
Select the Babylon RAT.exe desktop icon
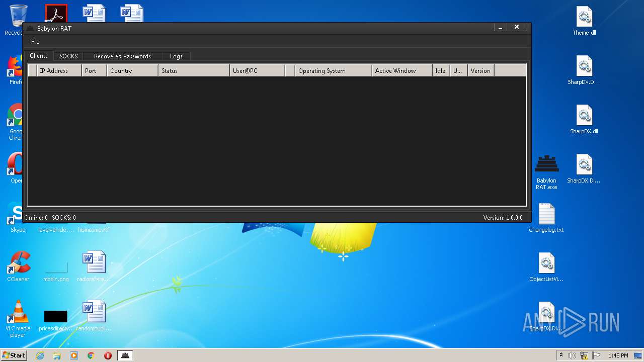pos(546,172)
